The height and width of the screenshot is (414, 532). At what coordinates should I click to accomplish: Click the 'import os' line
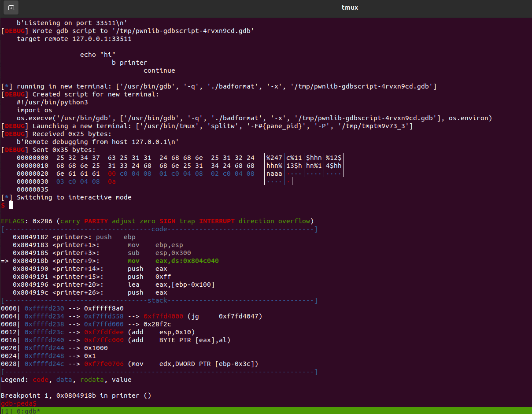coord(34,110)
